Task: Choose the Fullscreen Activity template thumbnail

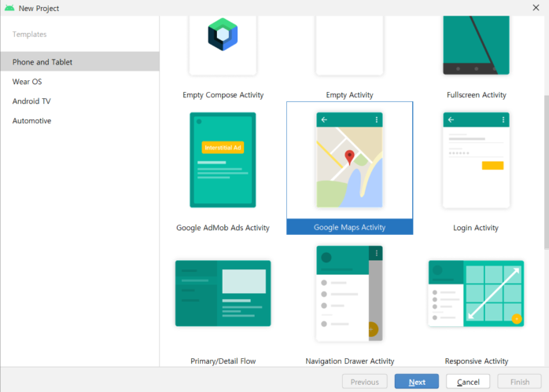Action: click(x=476, y=45)
